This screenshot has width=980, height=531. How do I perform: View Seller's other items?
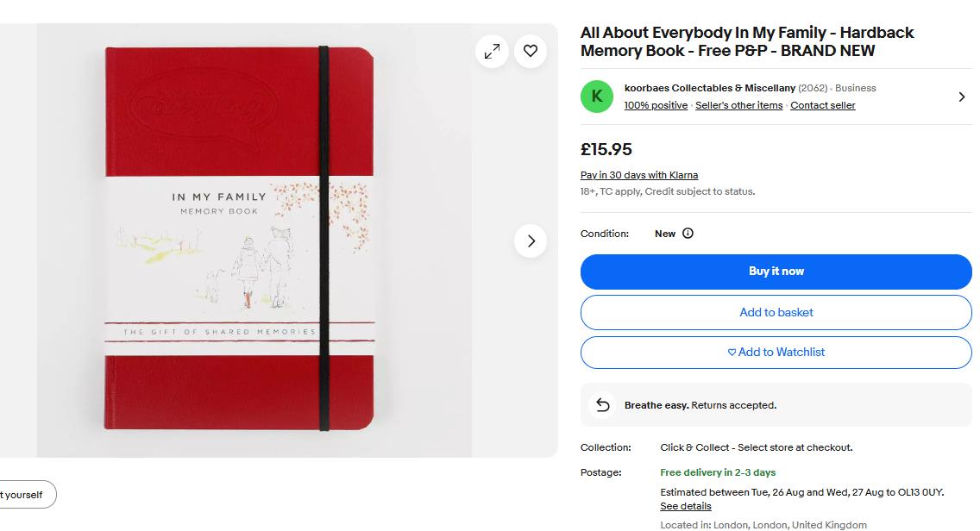click(738, 105)
